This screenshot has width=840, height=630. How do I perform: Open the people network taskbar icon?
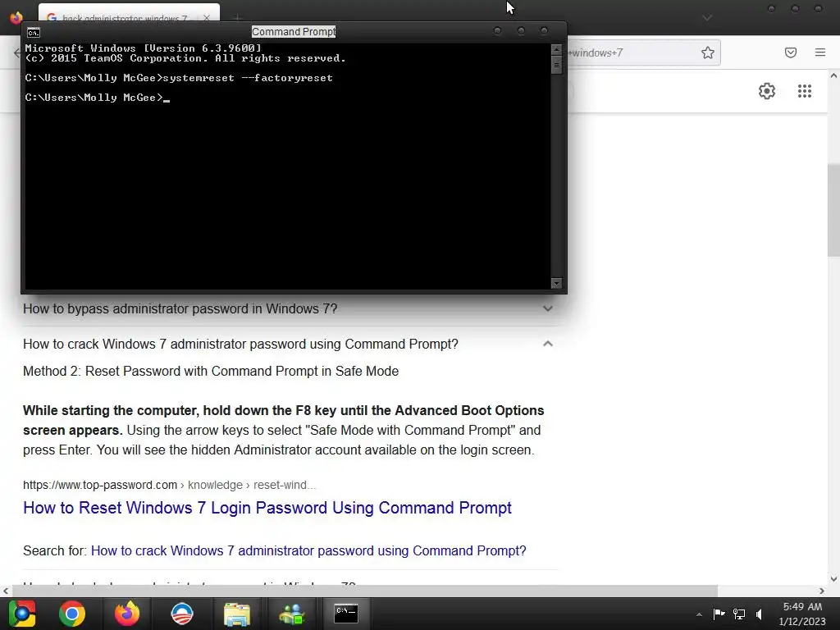click(292, 614)
